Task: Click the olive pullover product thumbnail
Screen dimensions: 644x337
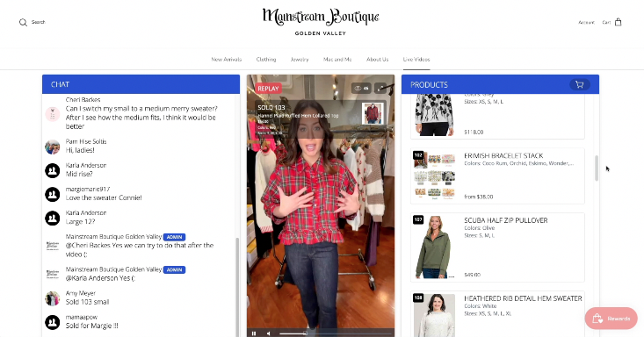Action: click(435, 247)
